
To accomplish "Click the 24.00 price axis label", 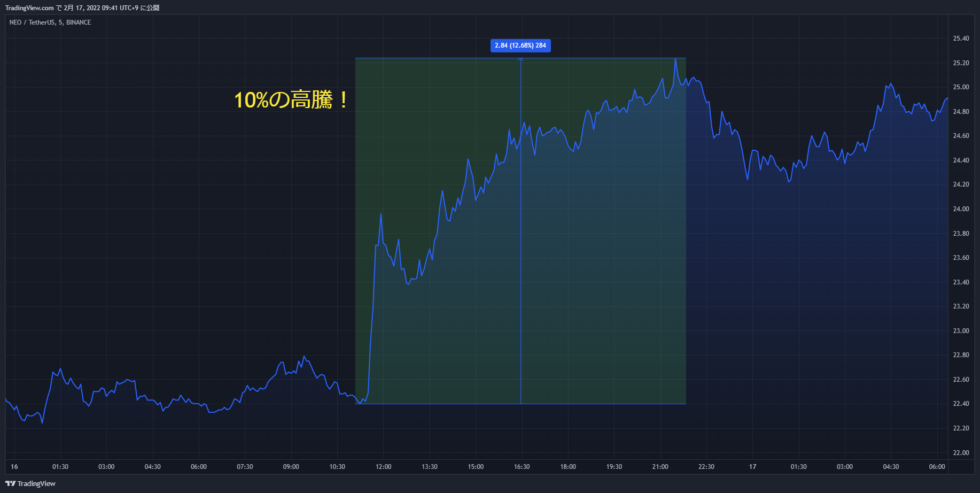I will [961, 209].
